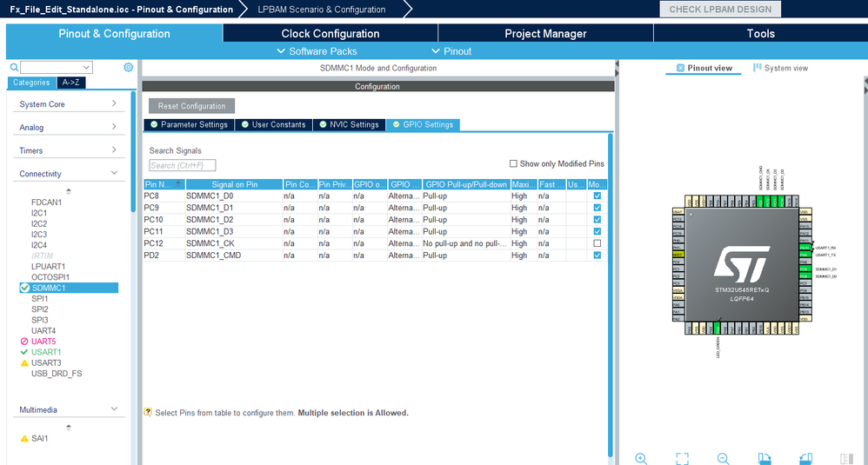Viewport: 868px width, 465px height.
Task: Go to LPBAM Scenario & Configuration breadcrumb
Action: (x=322, y=10)
